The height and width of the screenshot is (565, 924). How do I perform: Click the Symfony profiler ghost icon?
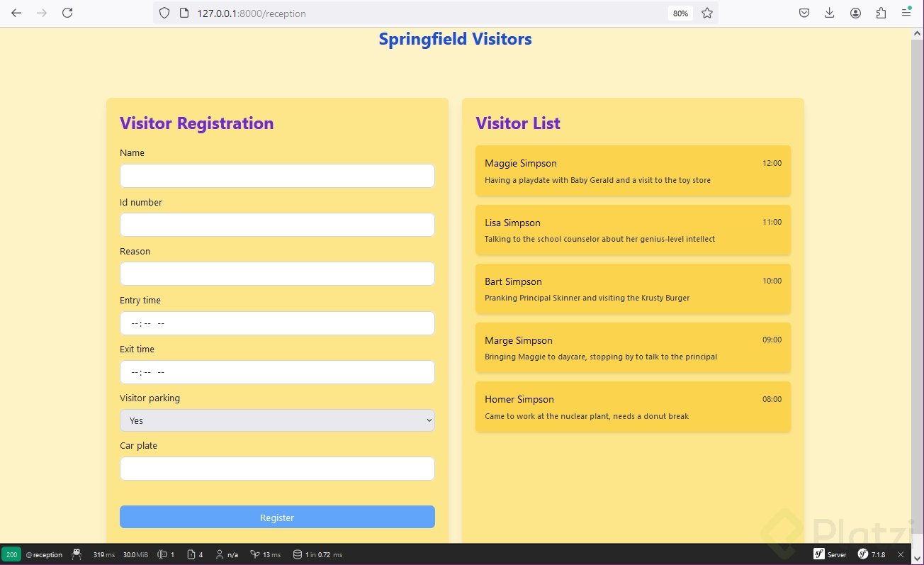click(77, 554)
